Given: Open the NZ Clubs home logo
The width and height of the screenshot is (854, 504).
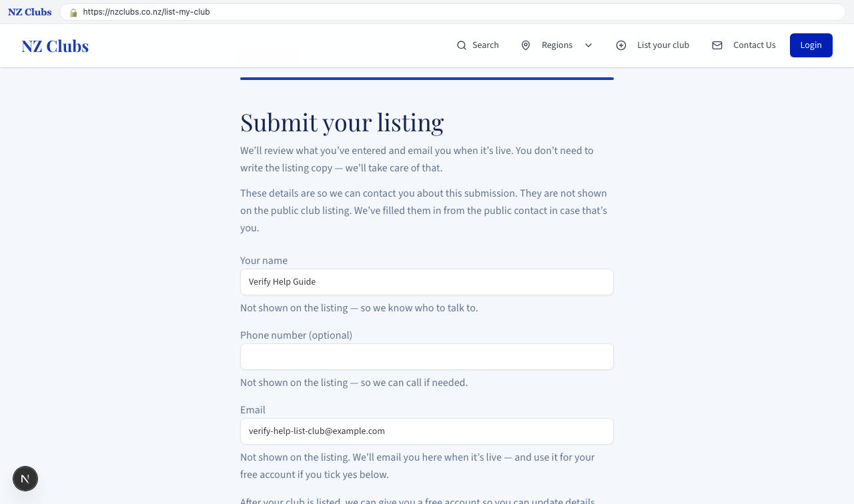Looking at the screenshot, I should [55, 46].
